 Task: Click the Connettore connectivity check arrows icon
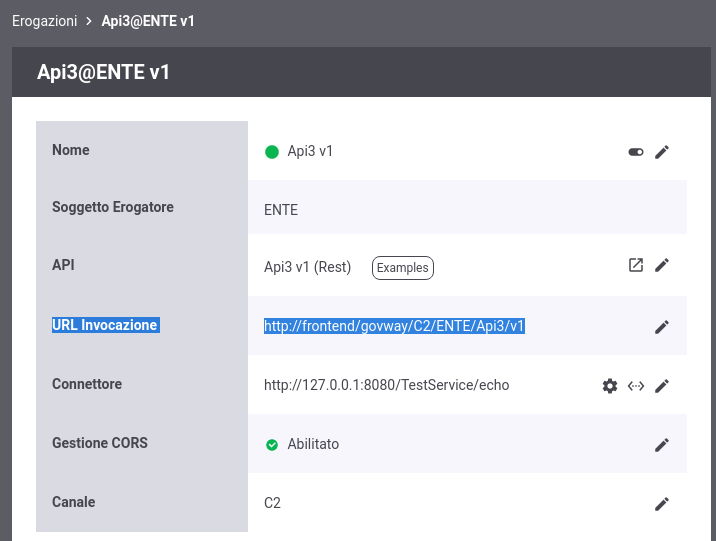636,386
